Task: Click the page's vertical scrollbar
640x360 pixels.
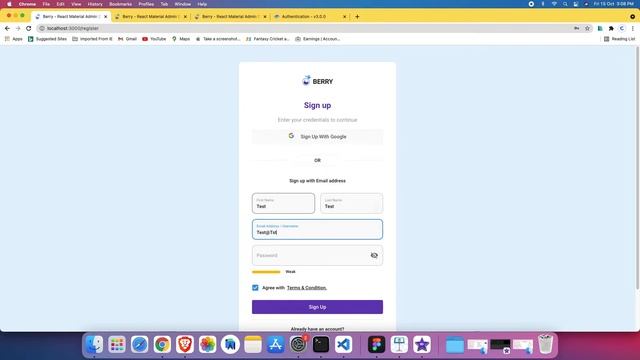Action: click(x=637, y=167)
